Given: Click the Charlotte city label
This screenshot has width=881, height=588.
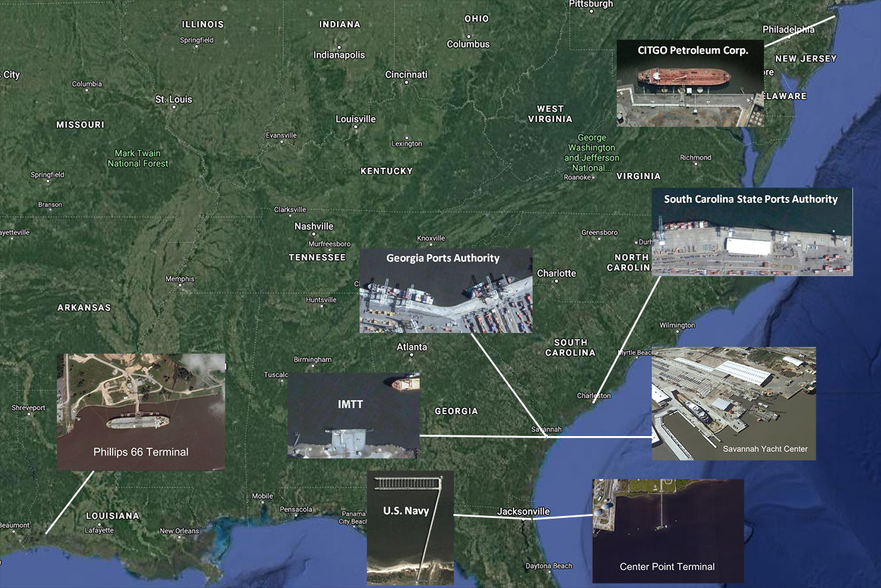Looking at the screenshot, I should (x=556, y=273).
